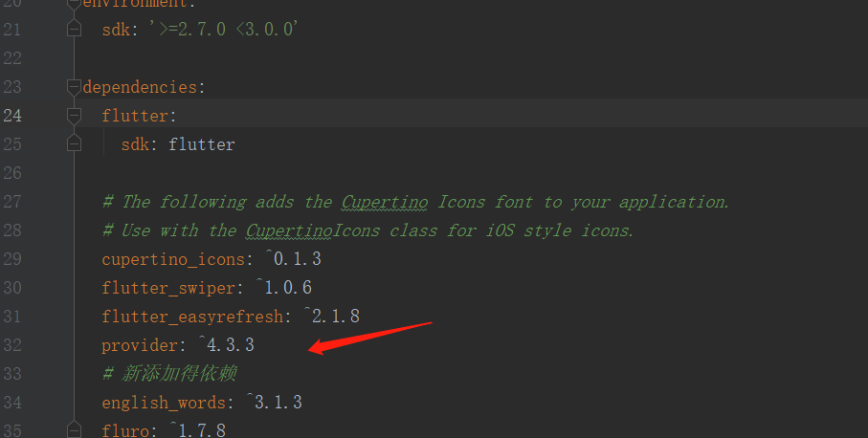Viewport: 868px width, 438px height.
Task: Click line number 22 in the gutter
Action: click(12, 58)
